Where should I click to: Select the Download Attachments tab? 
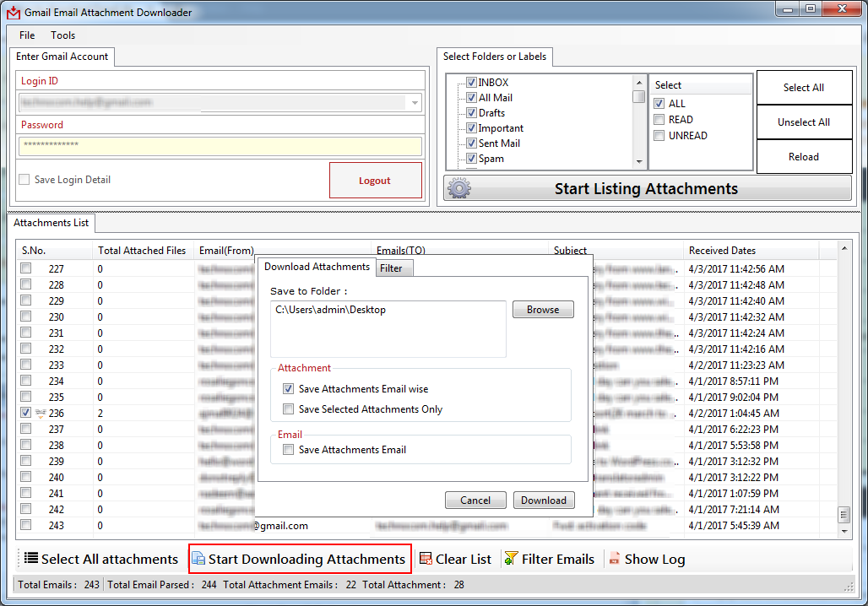317,267
